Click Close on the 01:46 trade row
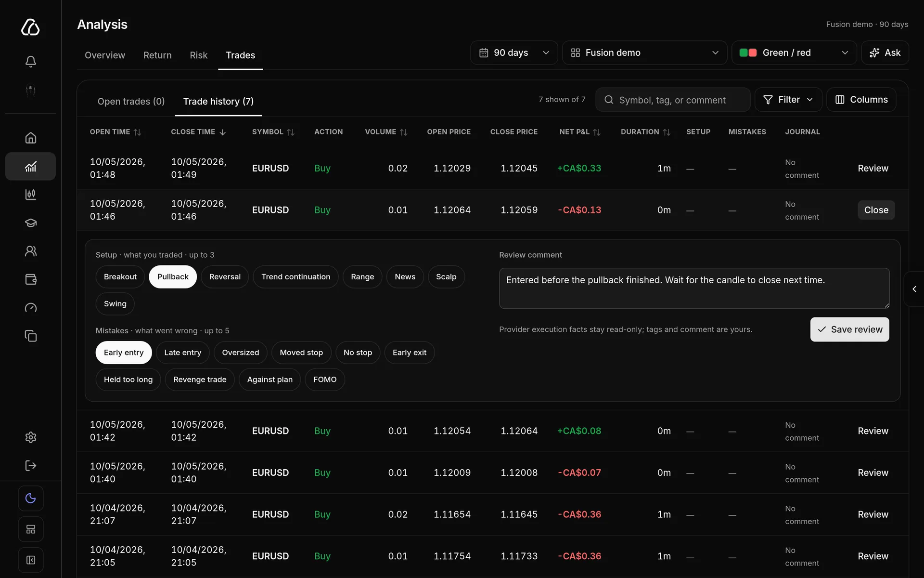 (876, 210)
